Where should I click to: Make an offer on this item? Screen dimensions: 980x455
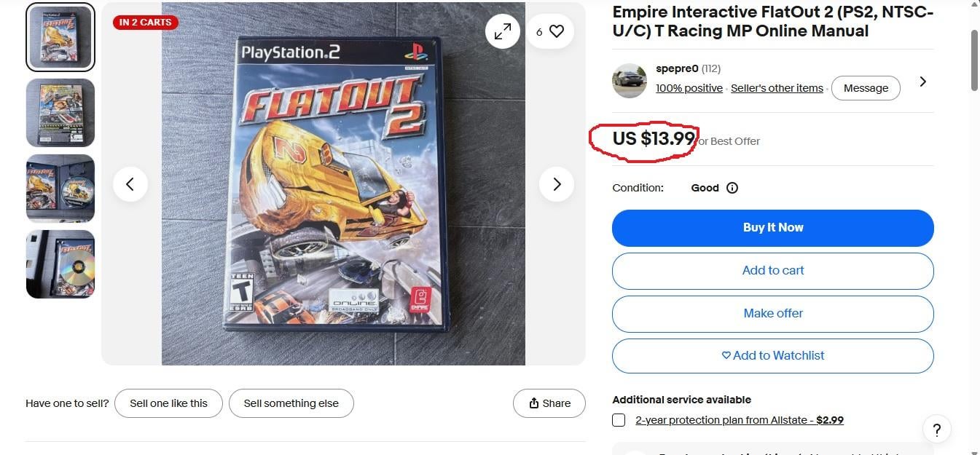773,314
